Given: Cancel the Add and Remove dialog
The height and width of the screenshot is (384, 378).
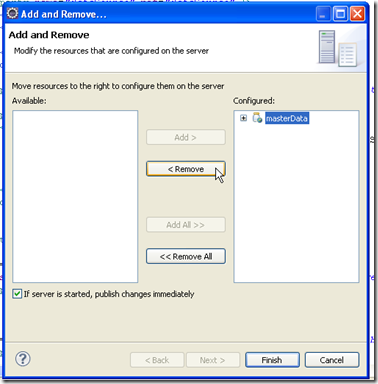Looking at the screenshot, I should 332,360.
